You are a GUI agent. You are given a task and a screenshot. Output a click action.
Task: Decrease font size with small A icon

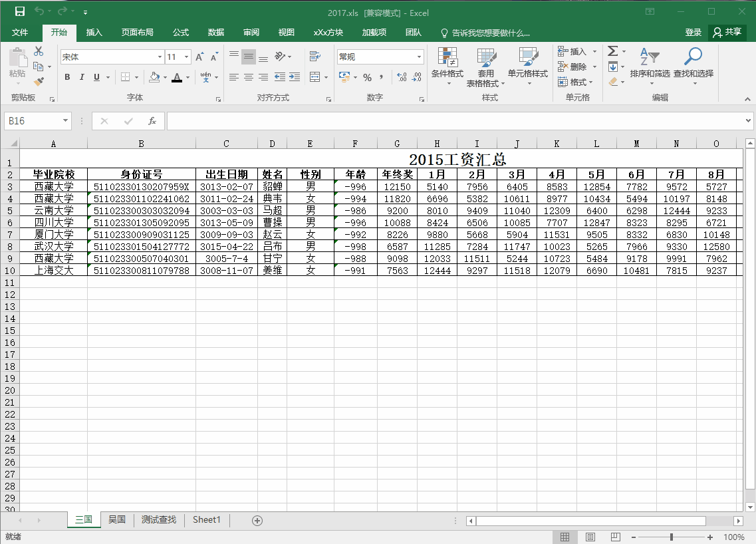pos(215,57)
